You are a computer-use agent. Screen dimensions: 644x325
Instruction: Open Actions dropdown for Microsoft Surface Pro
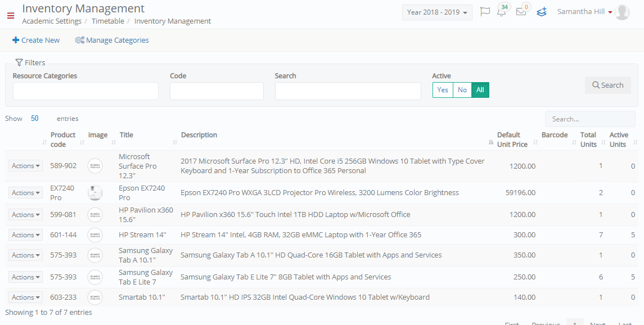(x=25, y=166)
